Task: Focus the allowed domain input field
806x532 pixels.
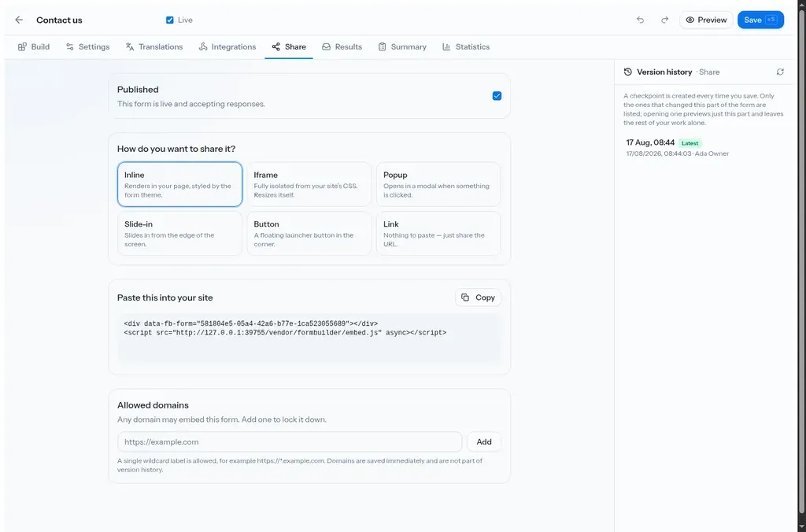Action: pos(290,442)
